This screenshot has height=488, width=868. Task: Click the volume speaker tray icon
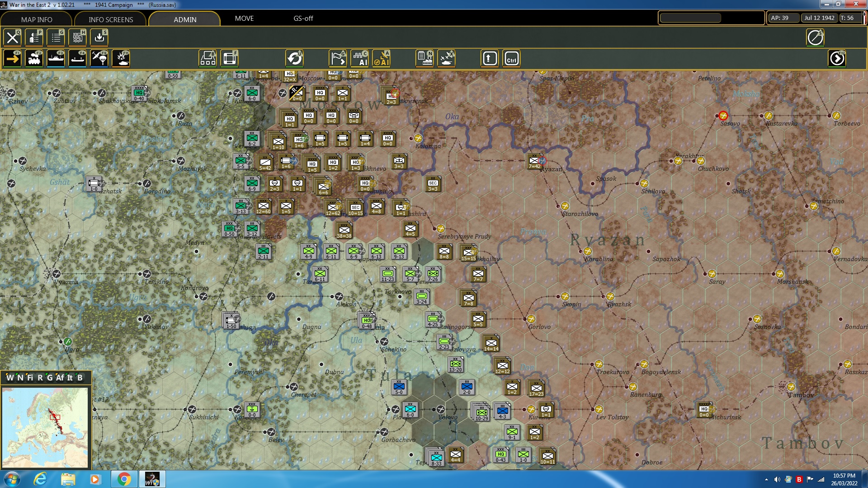click(777, 479)
